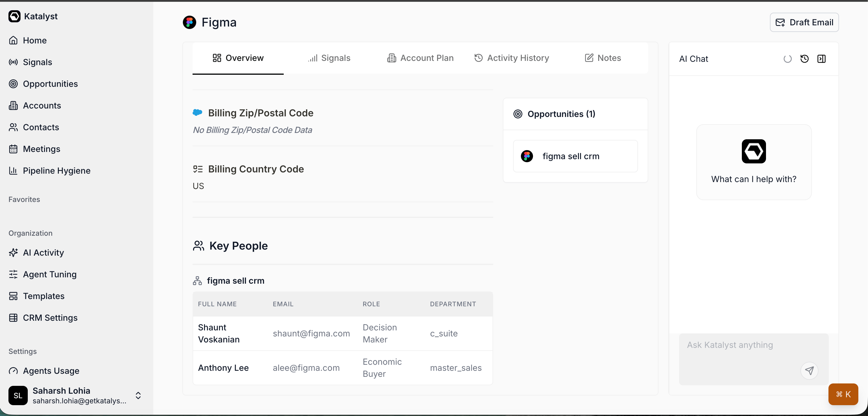The image size is (868, 416).
Task: Expand the Saharsh Lohia account switcher
Action: point(138,396)
